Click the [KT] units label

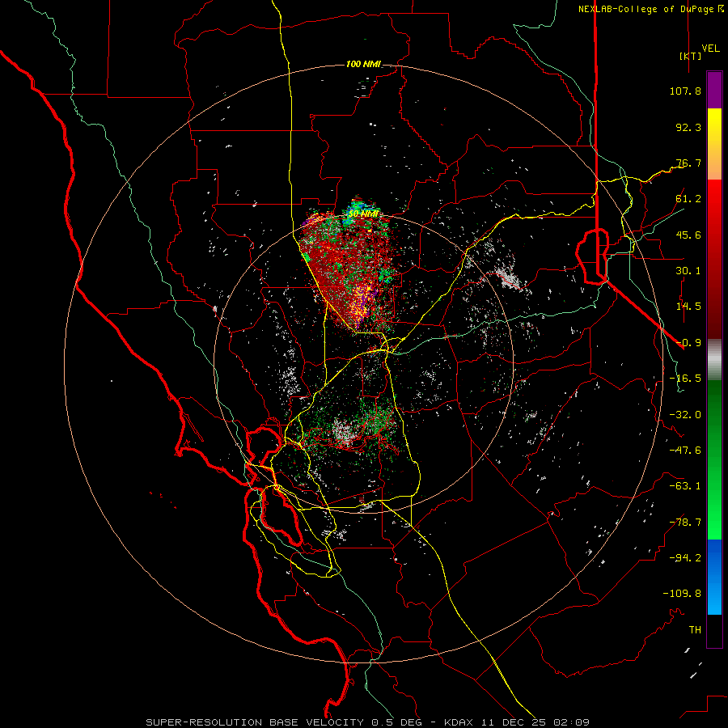coord(690,56)
